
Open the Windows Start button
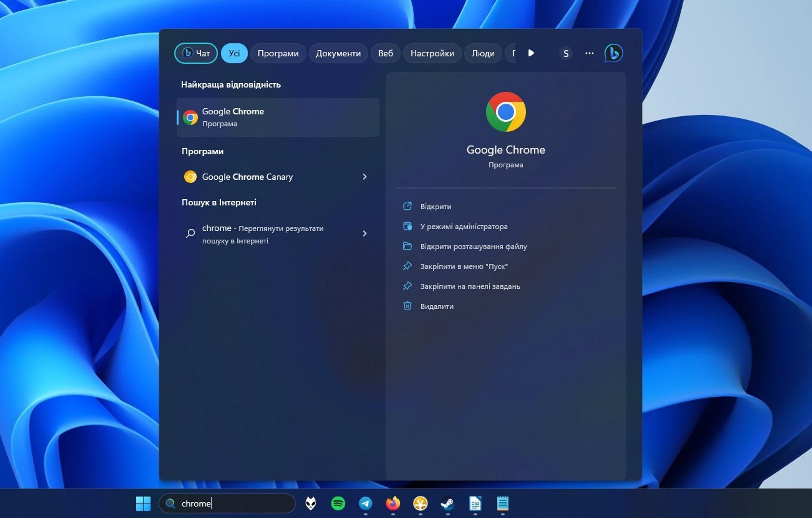coord(143,503)
